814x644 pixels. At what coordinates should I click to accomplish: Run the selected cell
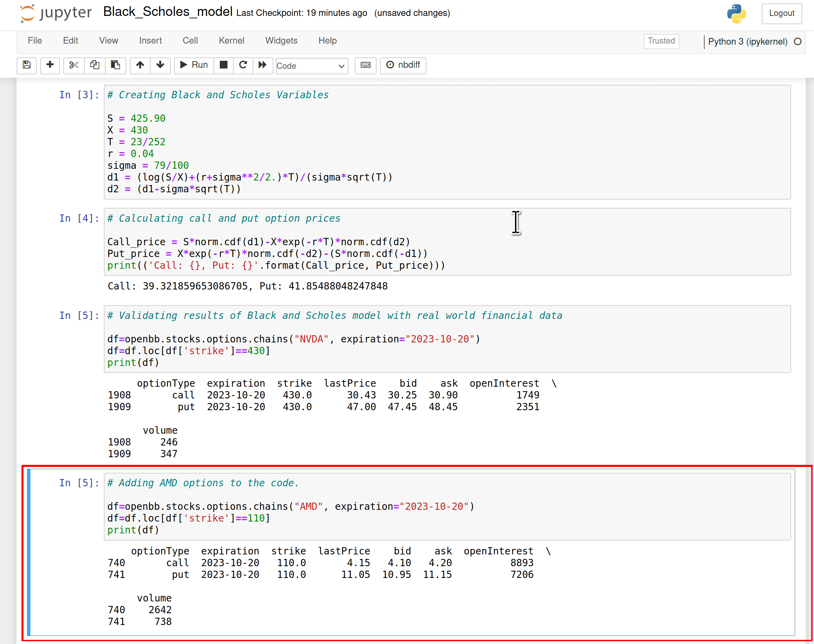click(x=194, y=65)
